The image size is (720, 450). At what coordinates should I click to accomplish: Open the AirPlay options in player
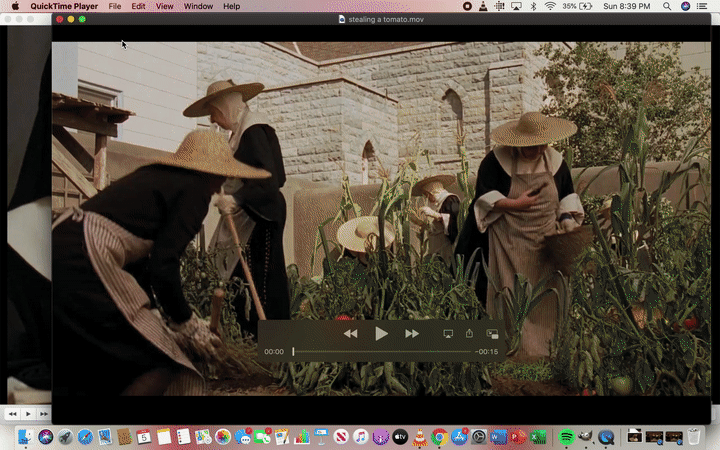(x=448, y=334)
